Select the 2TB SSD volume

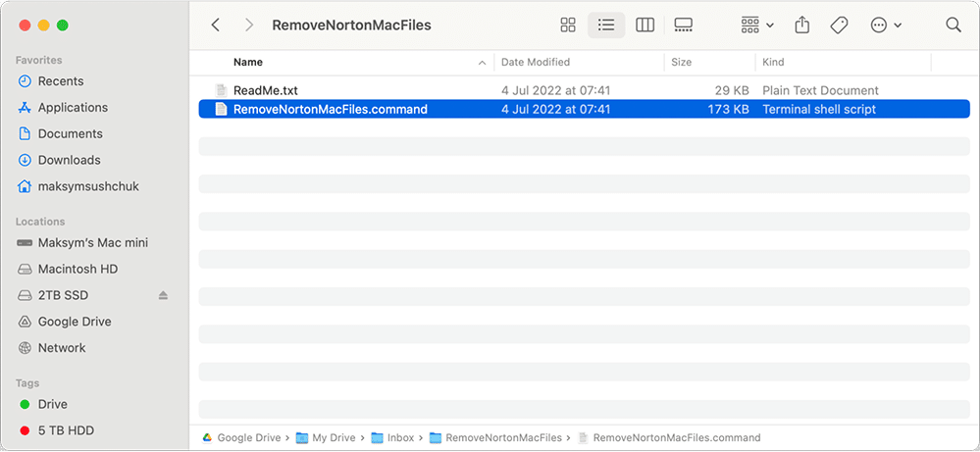point(63,295)
